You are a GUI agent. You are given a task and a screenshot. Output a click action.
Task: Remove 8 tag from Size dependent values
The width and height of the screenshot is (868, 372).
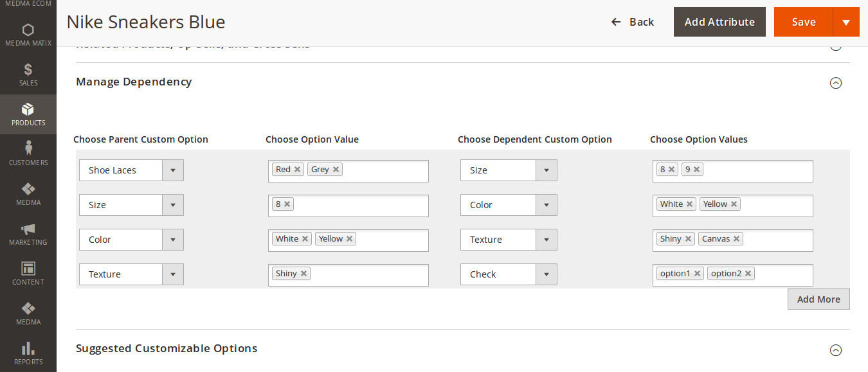(671, 170)
